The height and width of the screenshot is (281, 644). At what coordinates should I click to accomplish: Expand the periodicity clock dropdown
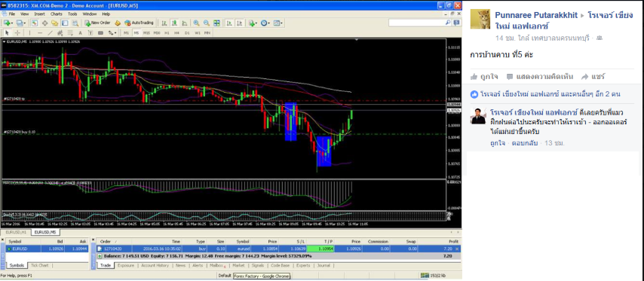pos(265,23)
